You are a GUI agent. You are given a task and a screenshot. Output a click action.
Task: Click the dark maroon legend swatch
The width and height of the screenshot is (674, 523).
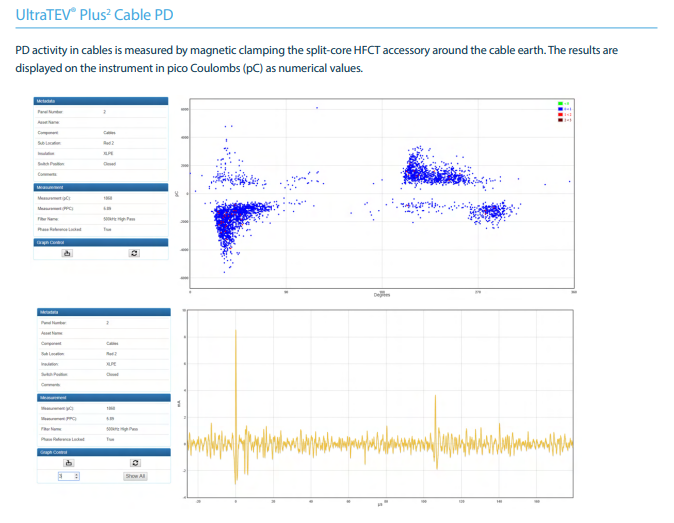[560, 120]
